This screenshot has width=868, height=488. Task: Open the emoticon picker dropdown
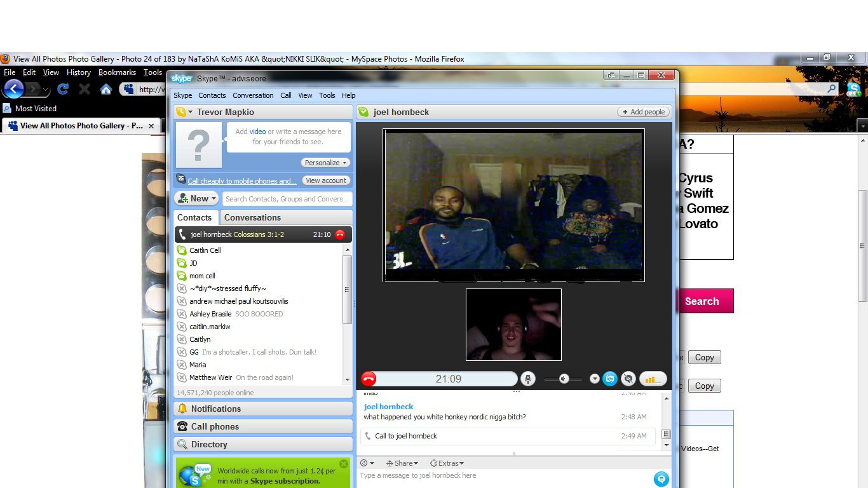pos(367,463)
